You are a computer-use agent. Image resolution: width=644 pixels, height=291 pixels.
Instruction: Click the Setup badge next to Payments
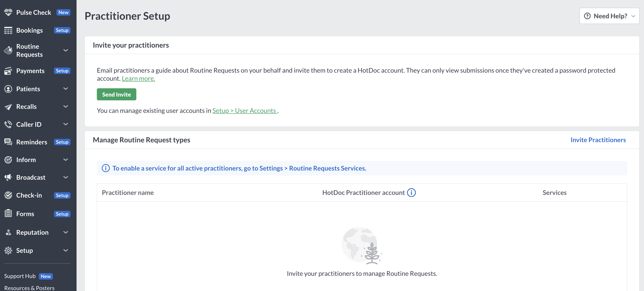click(x=62, y=71)
